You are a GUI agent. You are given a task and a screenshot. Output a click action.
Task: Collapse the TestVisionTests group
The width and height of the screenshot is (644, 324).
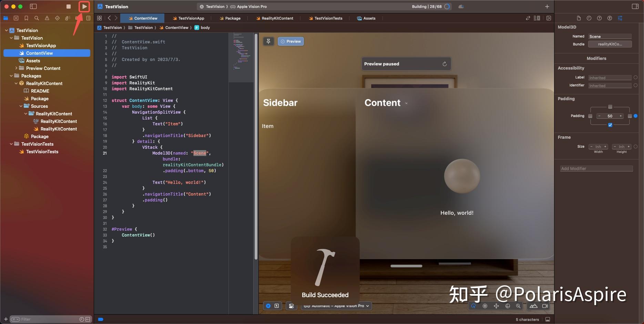tap(11, 144)
